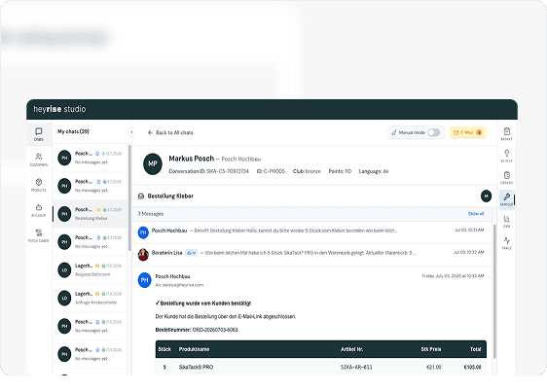Viewport: 547px width, 392px height.
Task: Click the My chats (29) heading
Action: (x=73, y=131)
